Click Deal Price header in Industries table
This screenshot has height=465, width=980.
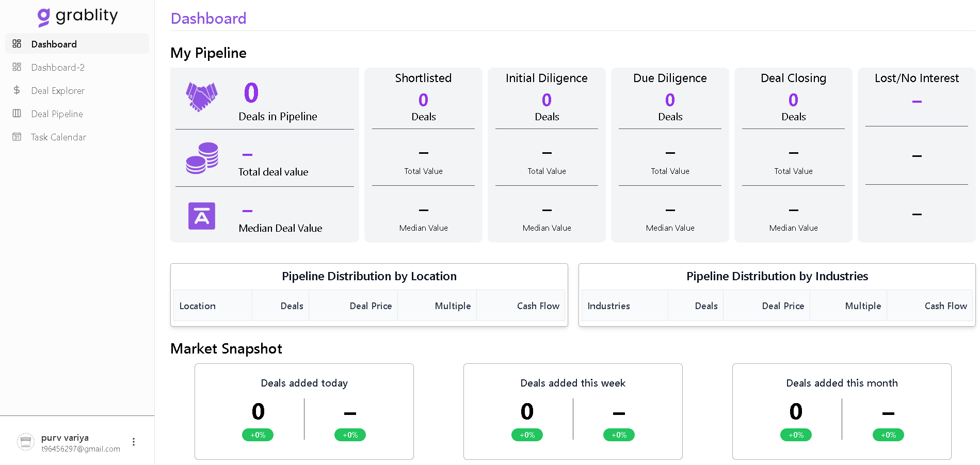tap(783, 306)
